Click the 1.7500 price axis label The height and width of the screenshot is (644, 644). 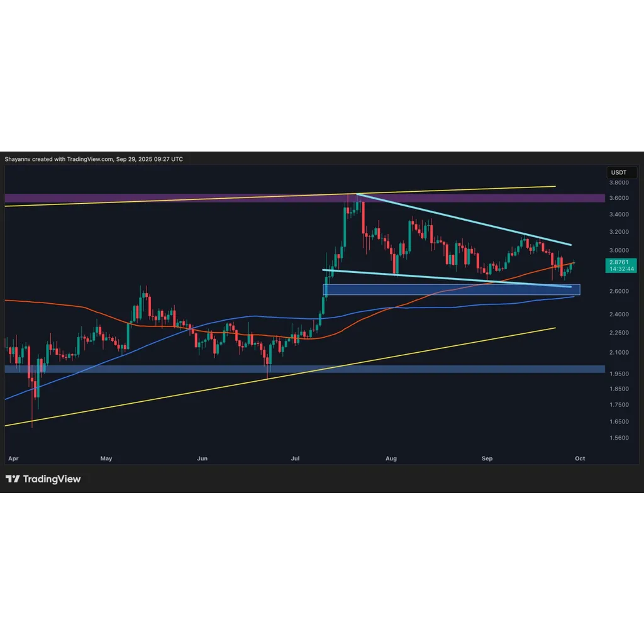click(619, 405)
